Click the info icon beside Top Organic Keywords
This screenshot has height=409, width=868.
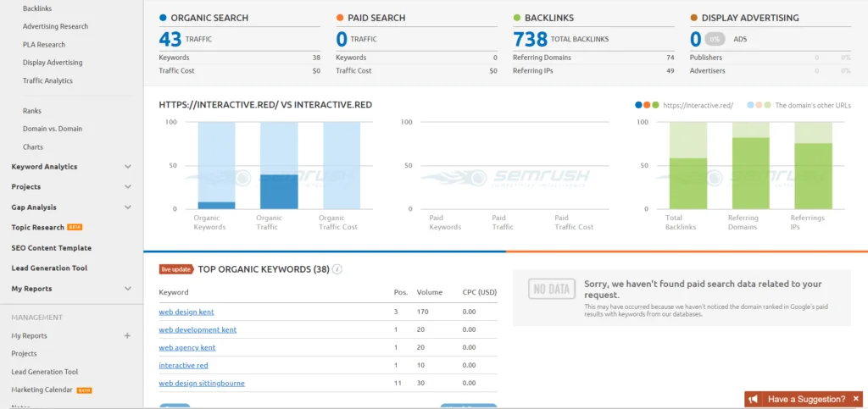[337, 270]
